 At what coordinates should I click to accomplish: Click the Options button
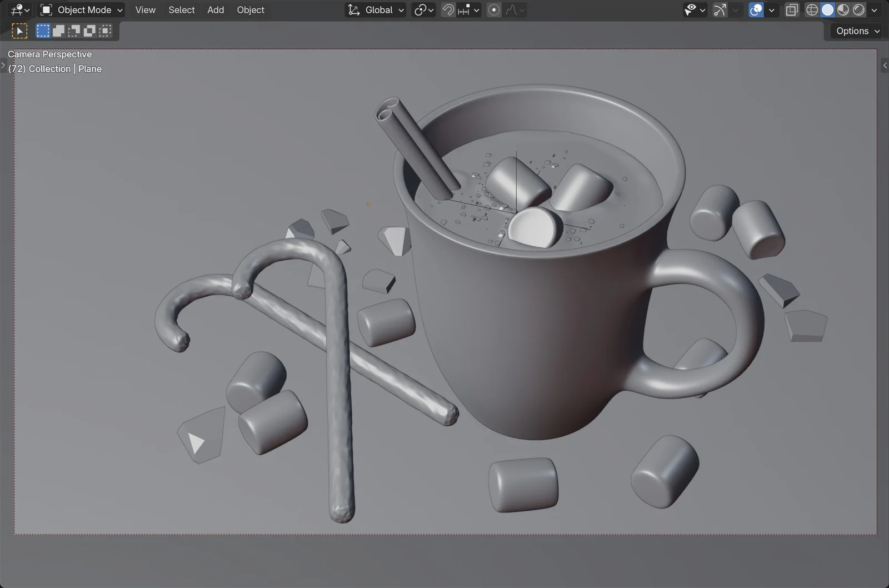[855, 31]
